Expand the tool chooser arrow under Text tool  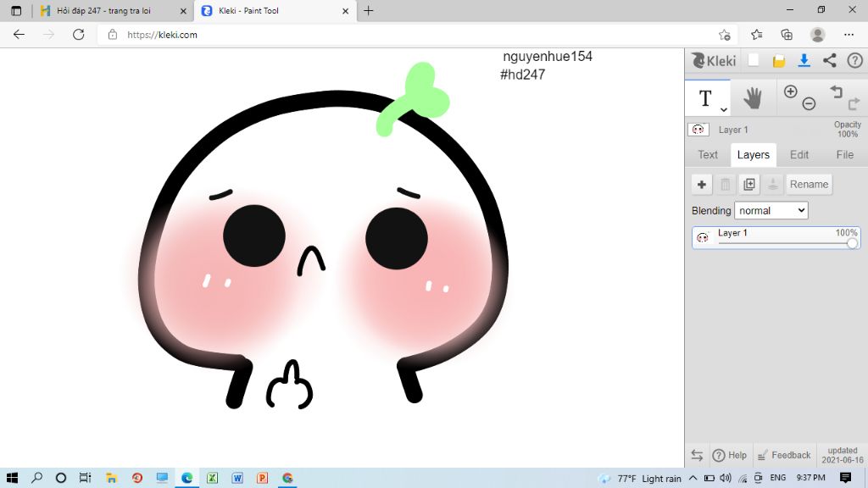[x=724, y=109]
